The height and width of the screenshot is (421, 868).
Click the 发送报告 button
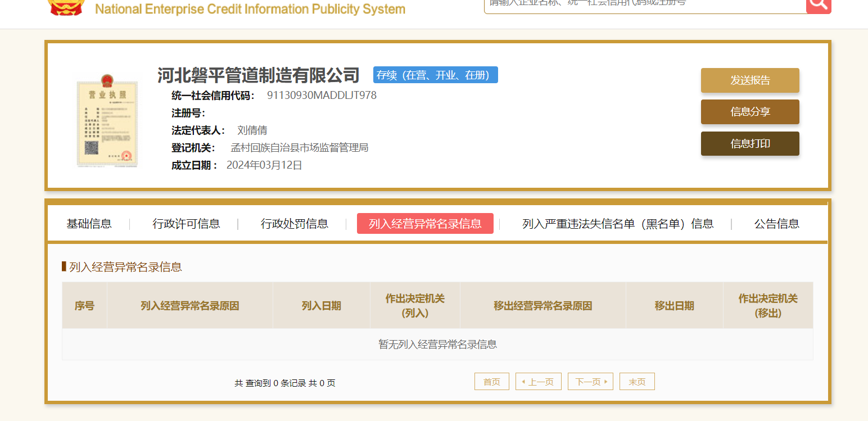coord(750,80)
